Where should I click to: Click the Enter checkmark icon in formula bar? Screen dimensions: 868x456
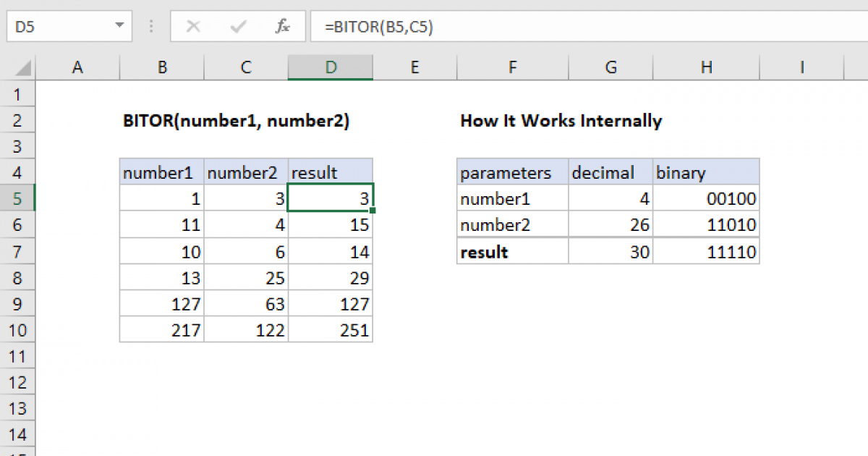237,27
